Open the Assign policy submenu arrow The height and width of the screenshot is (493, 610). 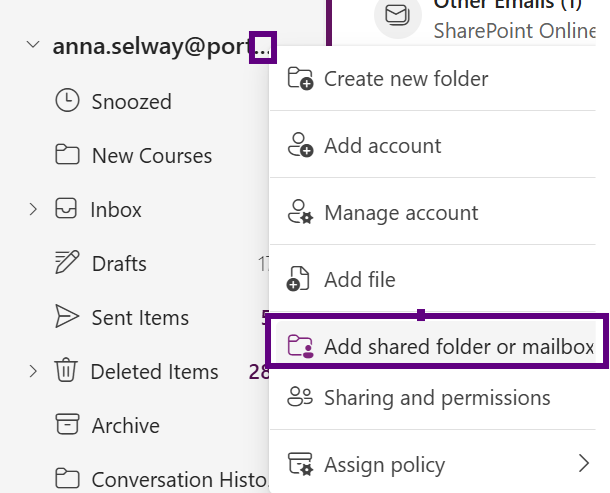584,463
